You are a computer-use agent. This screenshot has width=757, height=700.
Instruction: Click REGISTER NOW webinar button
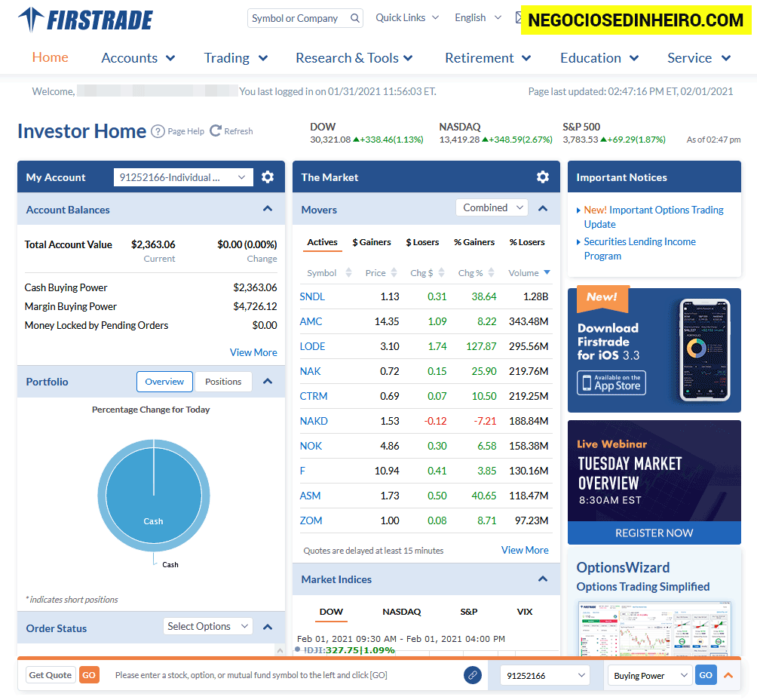[x=654, y=533]
